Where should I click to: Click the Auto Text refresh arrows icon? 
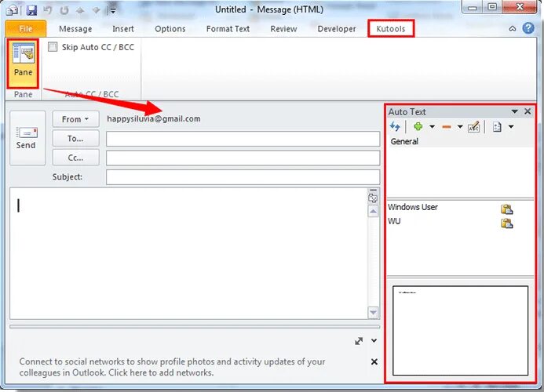point(395,126)
